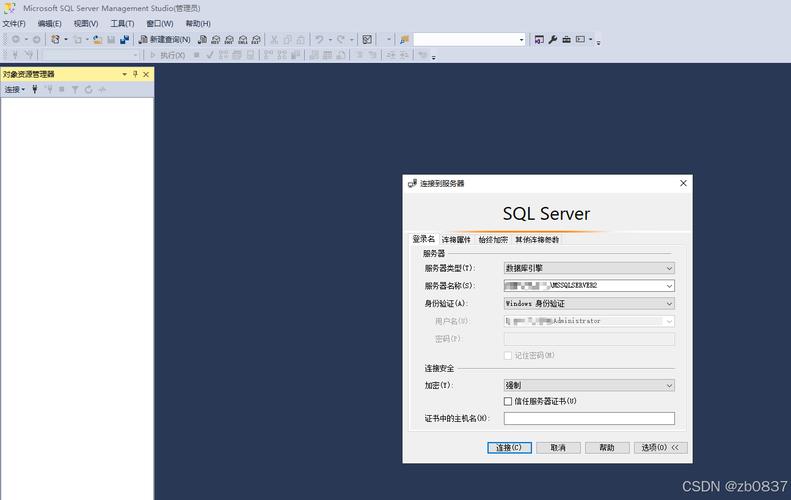
Task: Click the DAX query icon in the toolbar
Action: [256, 39]
